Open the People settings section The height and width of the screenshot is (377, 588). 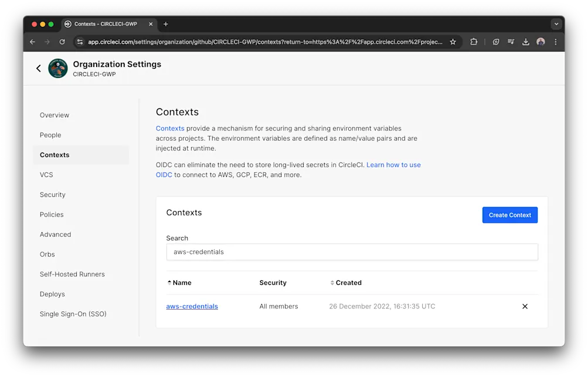pos(50,135)
